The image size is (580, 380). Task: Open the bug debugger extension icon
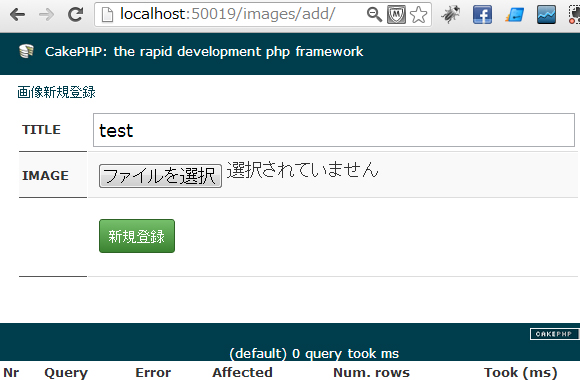click(451, 15)
